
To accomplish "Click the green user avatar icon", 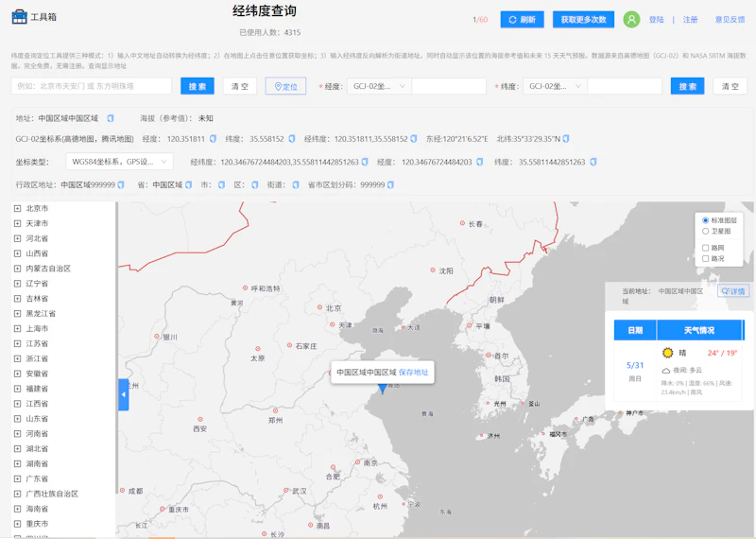I will (x=631, y=19).
